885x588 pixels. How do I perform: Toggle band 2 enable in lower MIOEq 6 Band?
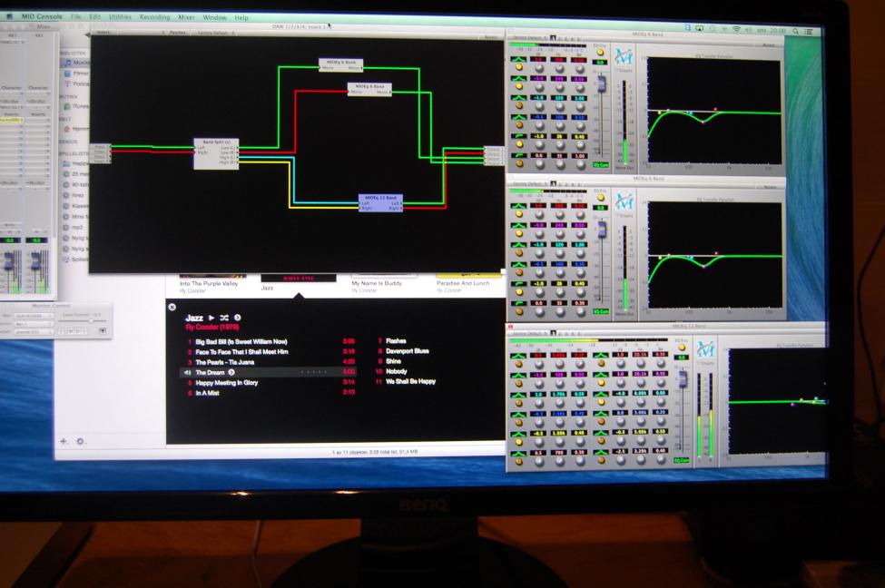click(518, 233)
